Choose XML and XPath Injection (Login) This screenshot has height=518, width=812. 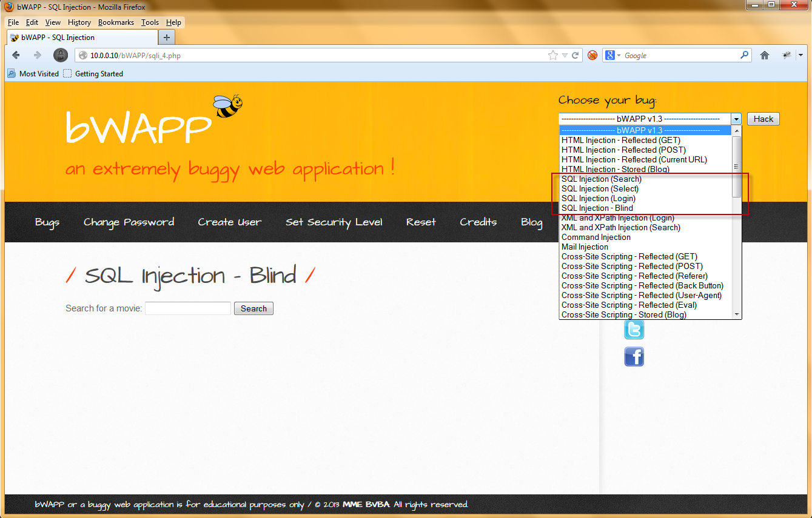coord(646,217)
